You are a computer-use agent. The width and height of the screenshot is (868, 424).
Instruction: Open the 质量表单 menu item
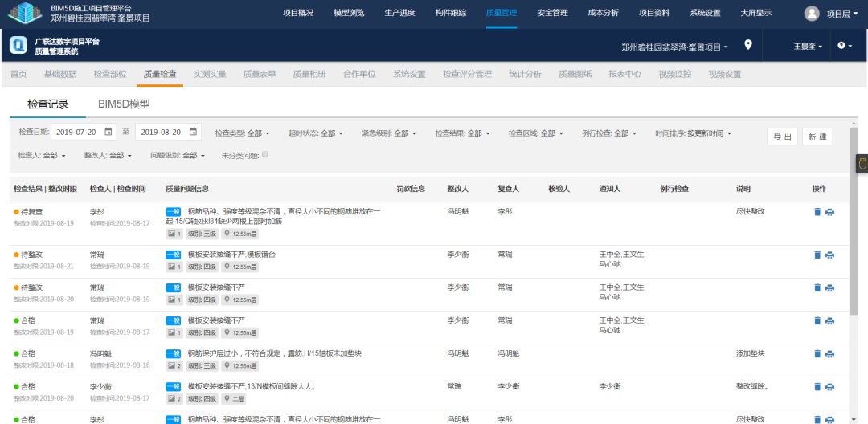[260, 74]
